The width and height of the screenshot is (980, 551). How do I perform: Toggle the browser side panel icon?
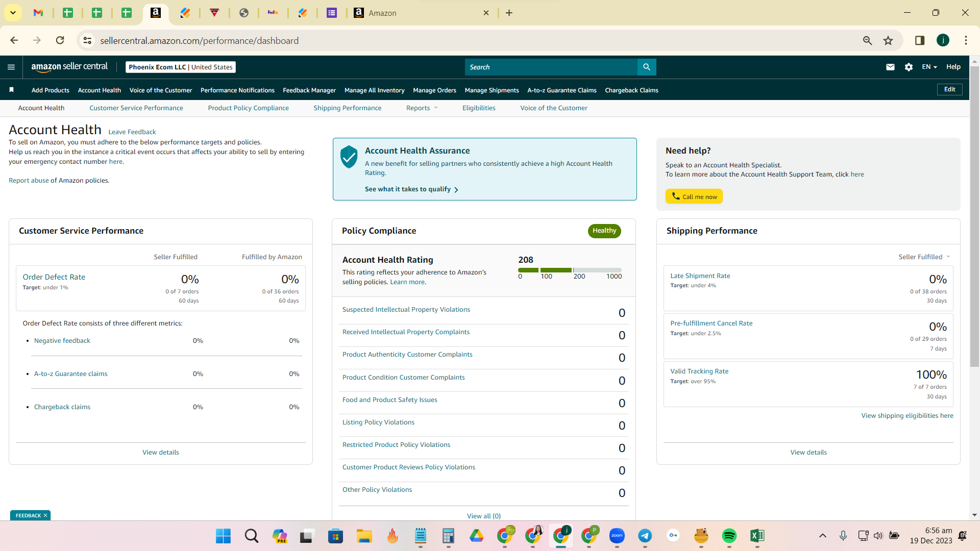tap(920, 40)
